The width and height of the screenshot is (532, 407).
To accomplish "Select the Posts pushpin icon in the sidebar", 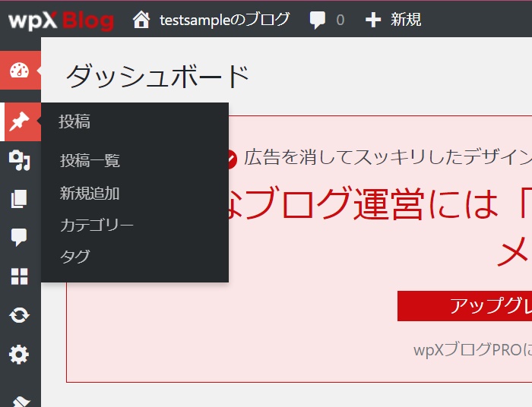I will [19, 121].
